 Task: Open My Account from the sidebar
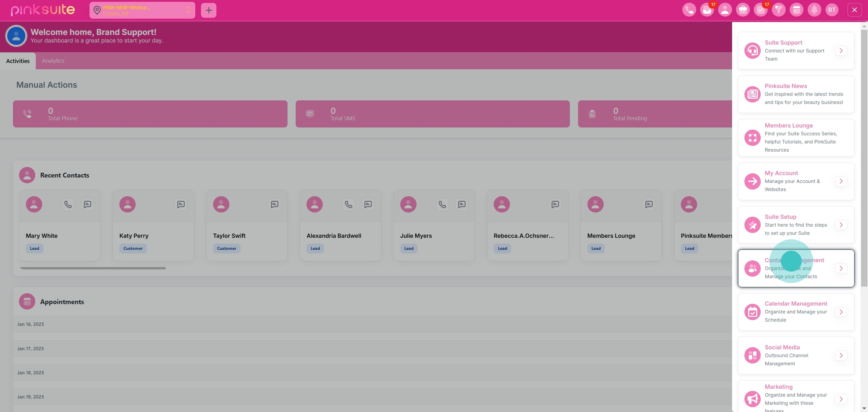click(x=782, y=173)
